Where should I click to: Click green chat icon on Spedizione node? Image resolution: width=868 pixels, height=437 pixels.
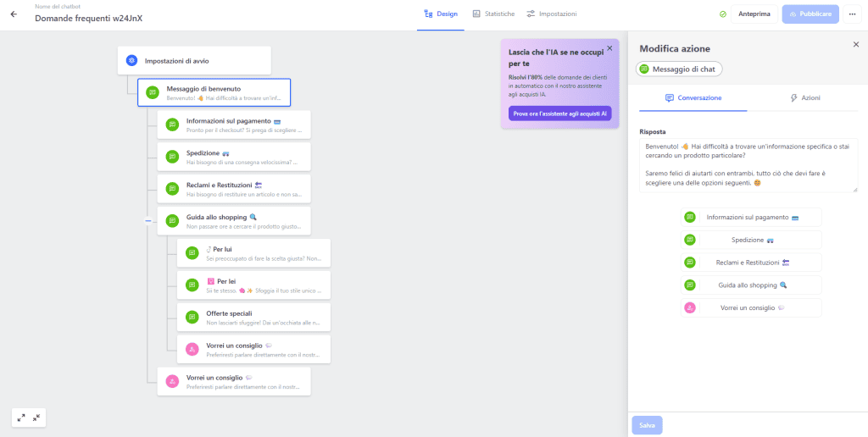(172, 157)
